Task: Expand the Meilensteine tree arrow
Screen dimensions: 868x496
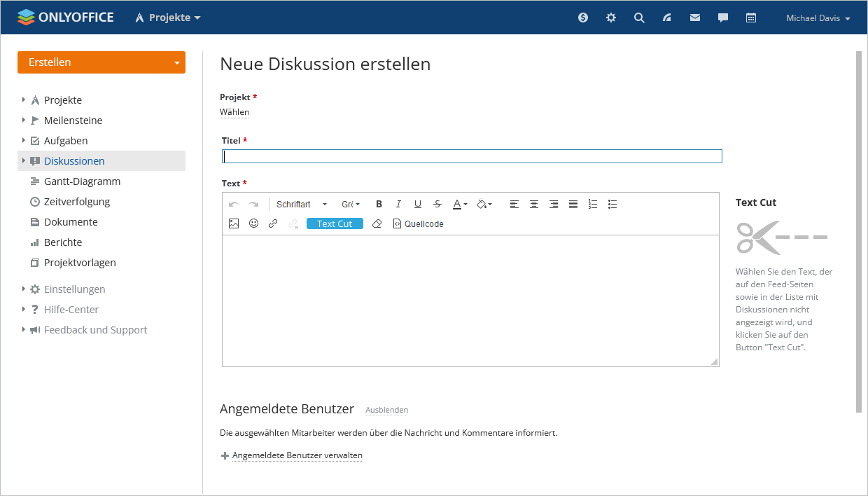Action: pos(23,120)
